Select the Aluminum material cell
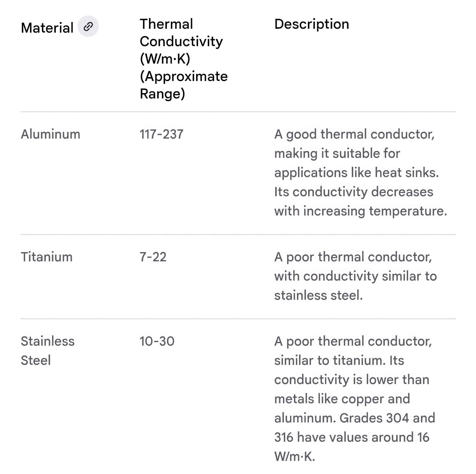This screenshot has width=476, height=474. coord(50,134)
